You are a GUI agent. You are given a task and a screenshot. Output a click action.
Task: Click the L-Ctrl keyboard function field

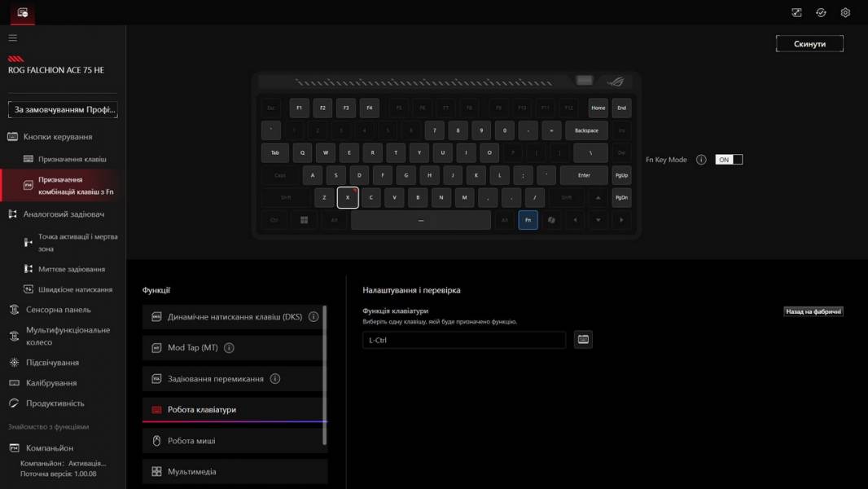coord(463,340)
